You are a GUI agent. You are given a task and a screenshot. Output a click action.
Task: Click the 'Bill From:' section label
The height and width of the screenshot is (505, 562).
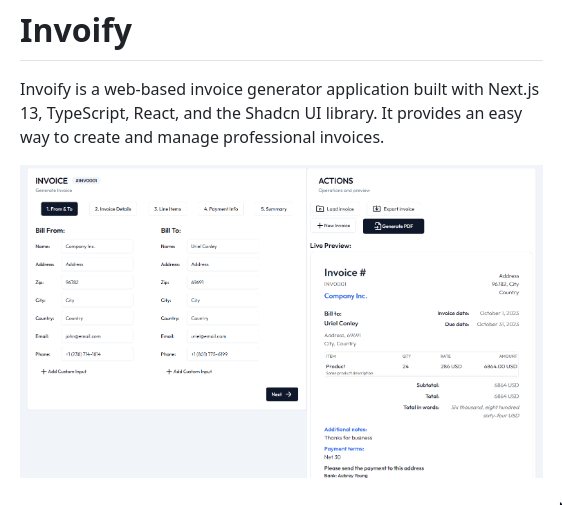pos(50,230)
